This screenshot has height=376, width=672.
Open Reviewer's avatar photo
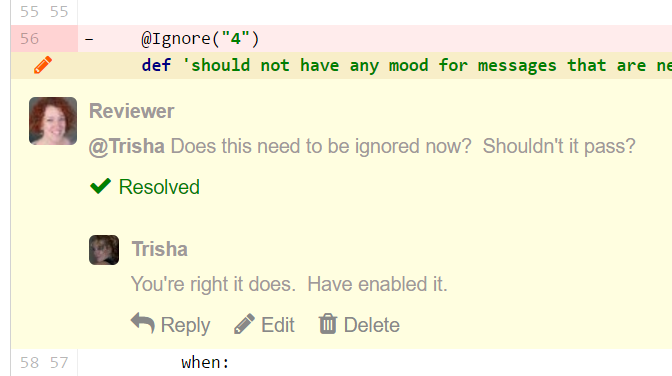(x=53, y=121)
